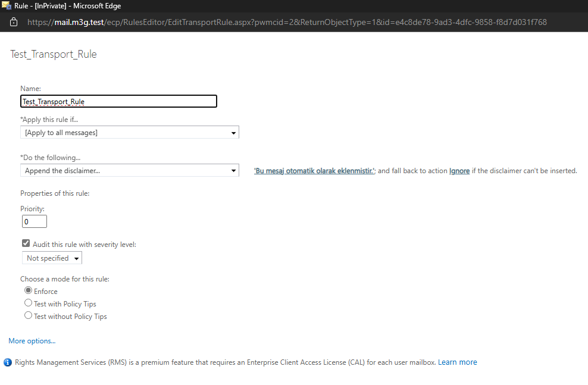Click the Priority input box
Screen dimensions: 588x385
35,221
